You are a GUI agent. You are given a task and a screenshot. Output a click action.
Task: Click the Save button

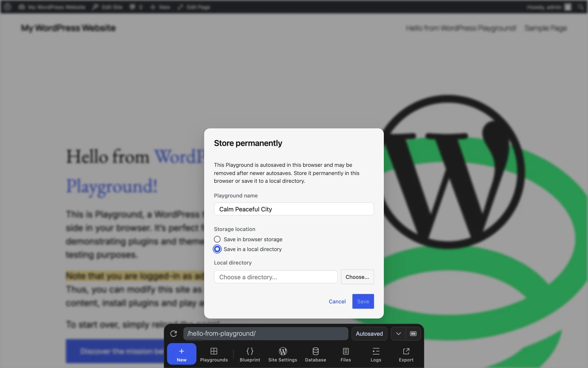[x=363, y=301]
